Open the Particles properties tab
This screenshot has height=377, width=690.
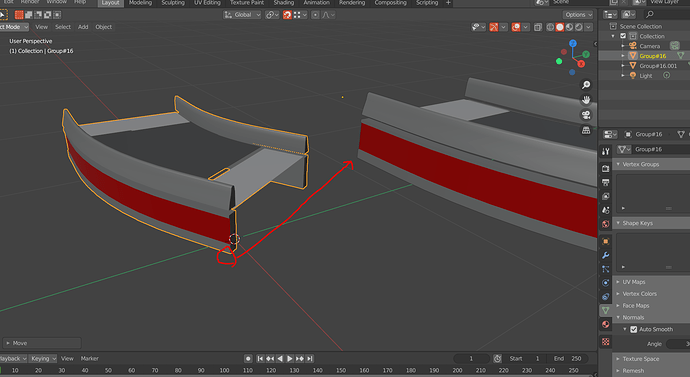tap(606, 269)
